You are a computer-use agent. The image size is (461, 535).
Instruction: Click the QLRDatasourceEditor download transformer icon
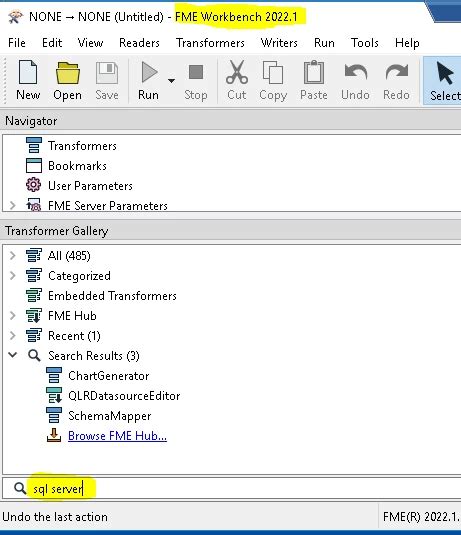pos(54,395)
